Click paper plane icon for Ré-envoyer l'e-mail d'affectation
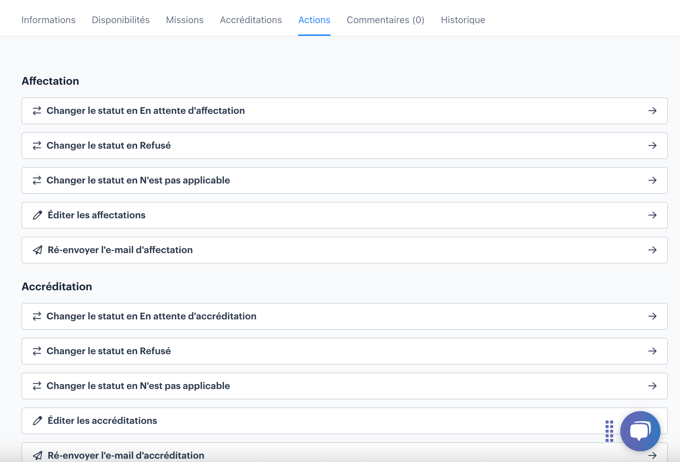 click(37, 250)
